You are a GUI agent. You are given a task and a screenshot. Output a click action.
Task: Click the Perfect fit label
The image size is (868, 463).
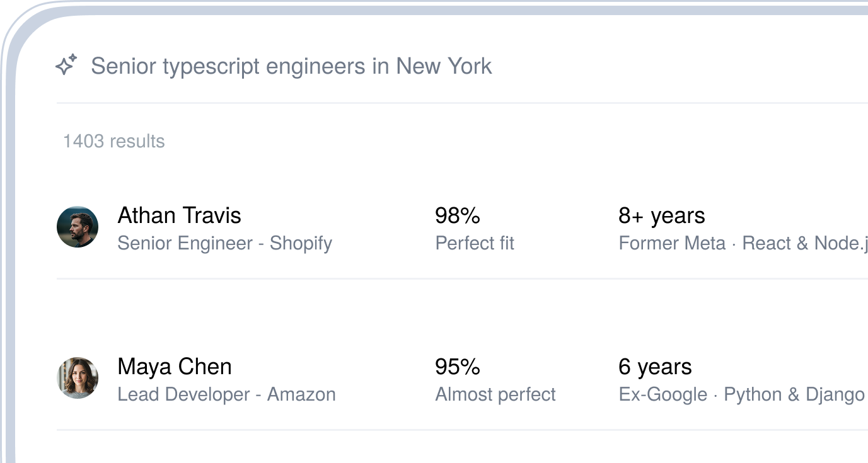(x=475, y=243)
